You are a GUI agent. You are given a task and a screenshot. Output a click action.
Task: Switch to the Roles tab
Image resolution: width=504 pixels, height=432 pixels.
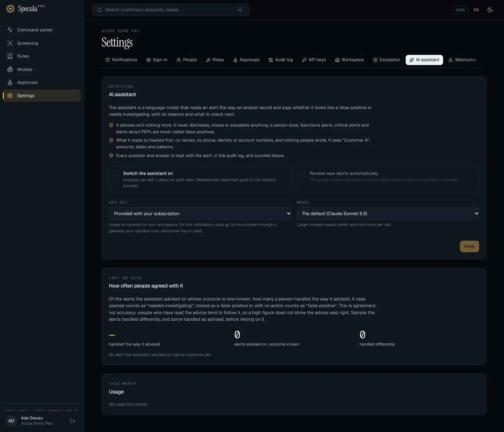(x=215, y=60)
